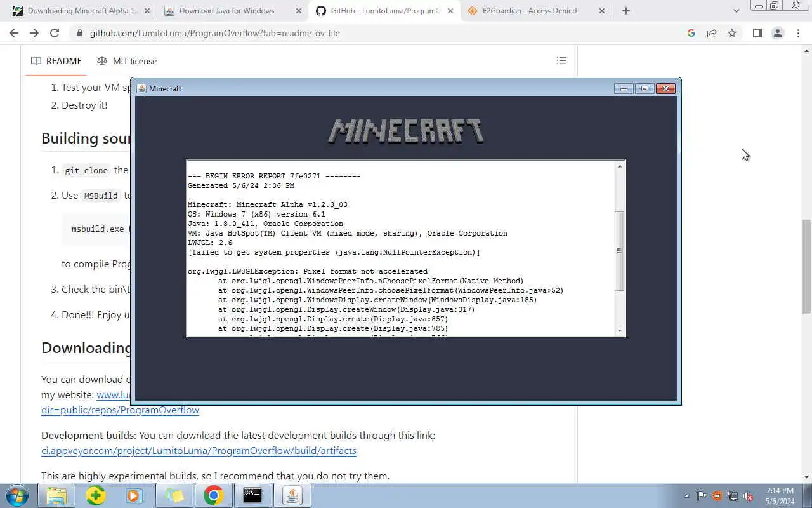The image size is (812, 508).
Task: Click 'BEGIN ERROR REPORT 7fe0271' line
Action: coord(274,176)
